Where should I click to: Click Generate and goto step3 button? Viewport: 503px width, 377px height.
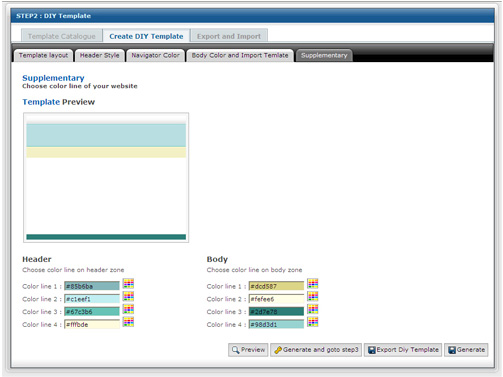316,350
